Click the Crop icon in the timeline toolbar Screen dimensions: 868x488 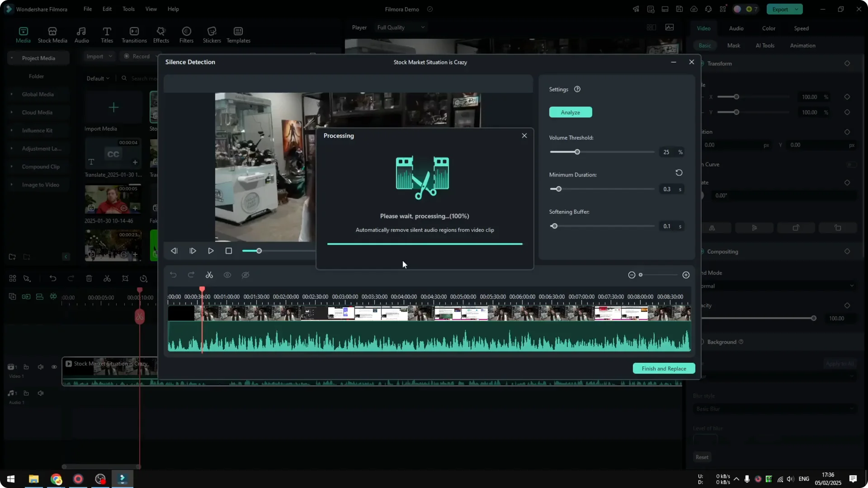click(x=125, y=278)
